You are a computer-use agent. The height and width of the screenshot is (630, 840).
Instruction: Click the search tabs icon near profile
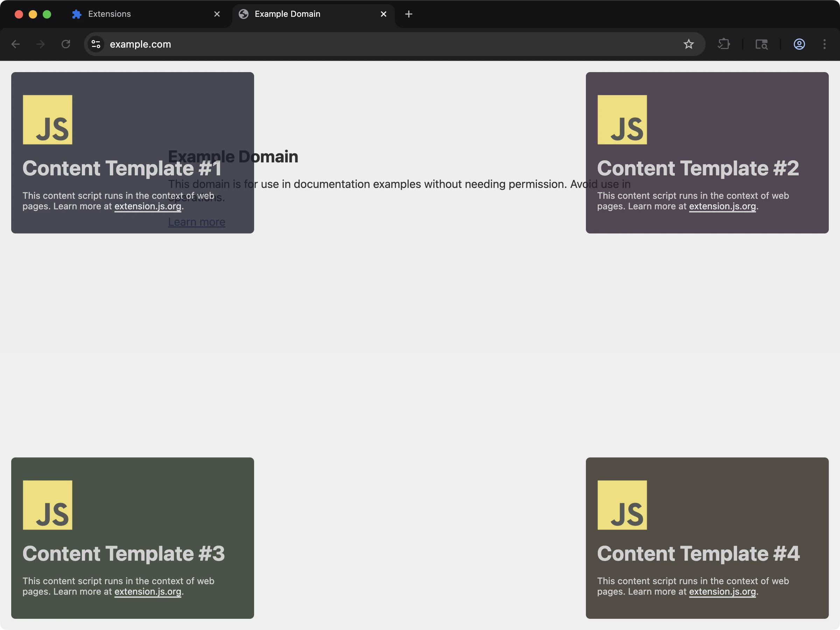click(762, 44)
